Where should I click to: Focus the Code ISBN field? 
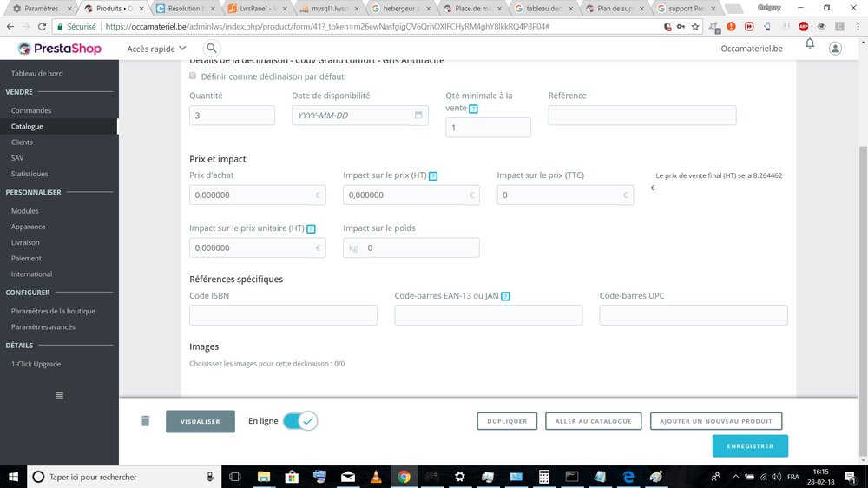coord(284,315)
